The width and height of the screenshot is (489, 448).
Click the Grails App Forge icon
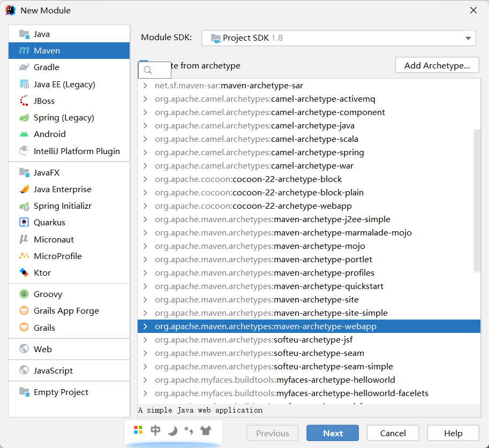click(x=24, y=311)
